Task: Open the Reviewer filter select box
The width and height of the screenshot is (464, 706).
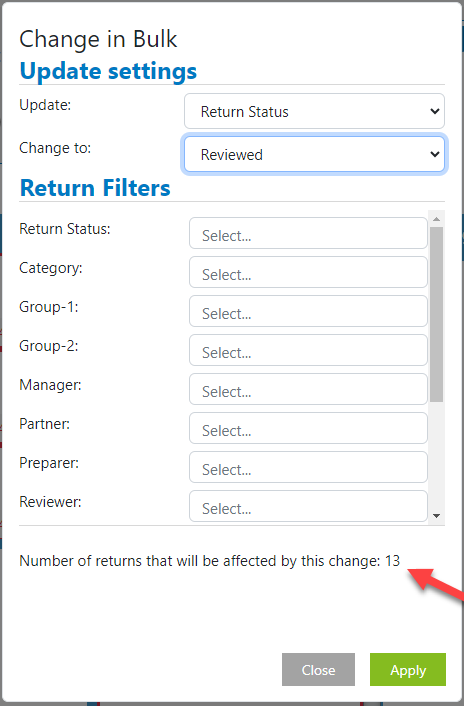Action: (308, 506)
